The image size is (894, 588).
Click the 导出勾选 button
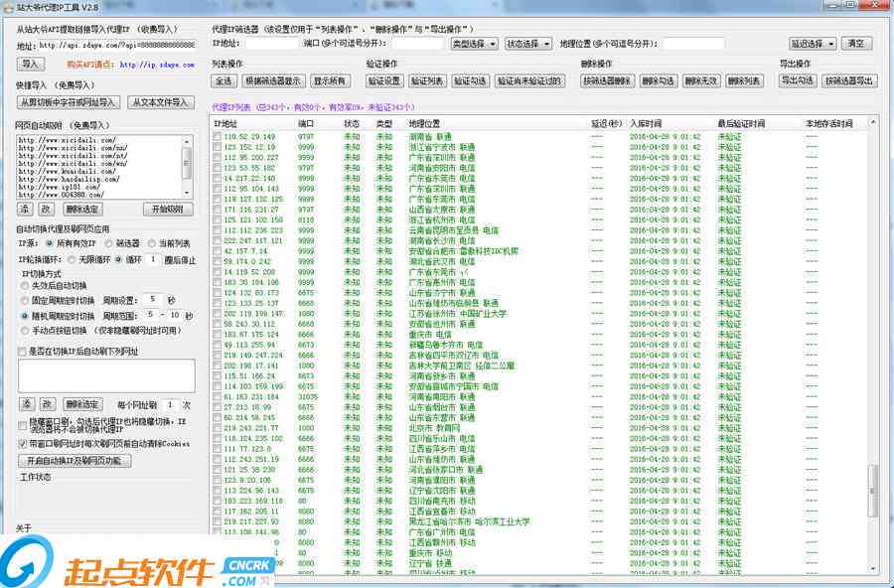(x=797, y=81)
